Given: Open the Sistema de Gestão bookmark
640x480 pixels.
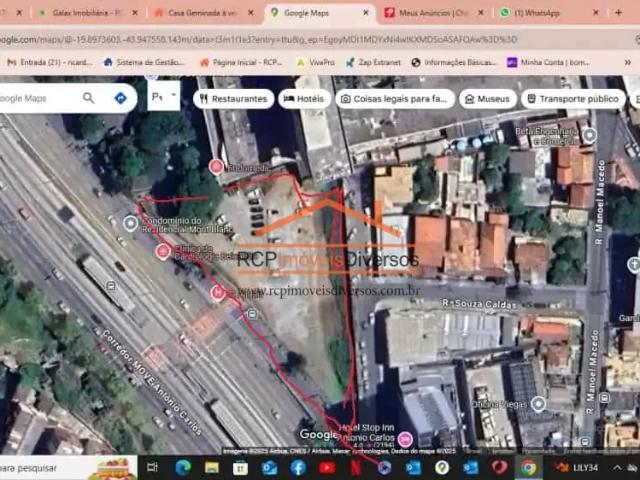Looking at the screenshot, I should pyautogui.click(x=144, y=62).
